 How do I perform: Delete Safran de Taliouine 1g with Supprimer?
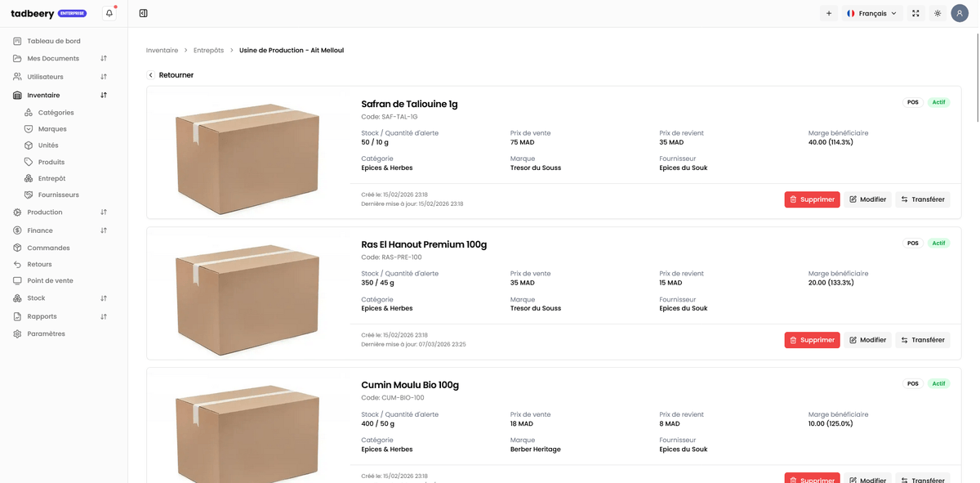pyautogui.click(x=812, y=199)
